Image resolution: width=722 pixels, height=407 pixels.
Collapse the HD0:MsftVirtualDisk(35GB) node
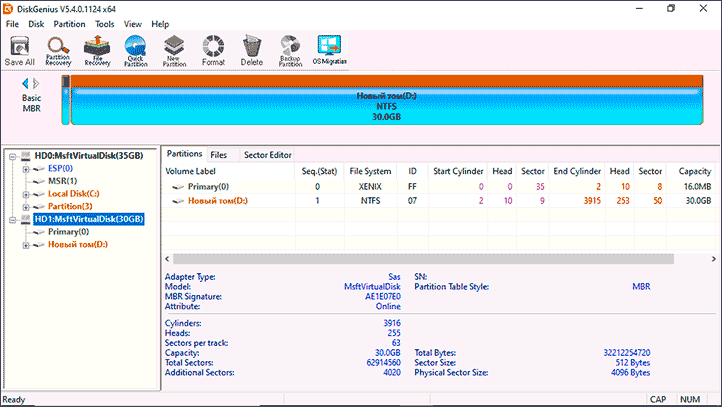13,156
